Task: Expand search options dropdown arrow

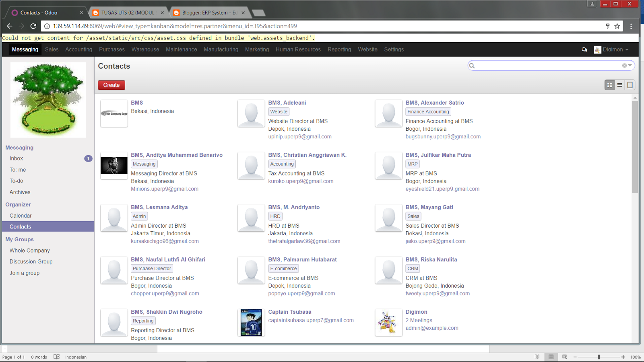Action: (630, 66)
